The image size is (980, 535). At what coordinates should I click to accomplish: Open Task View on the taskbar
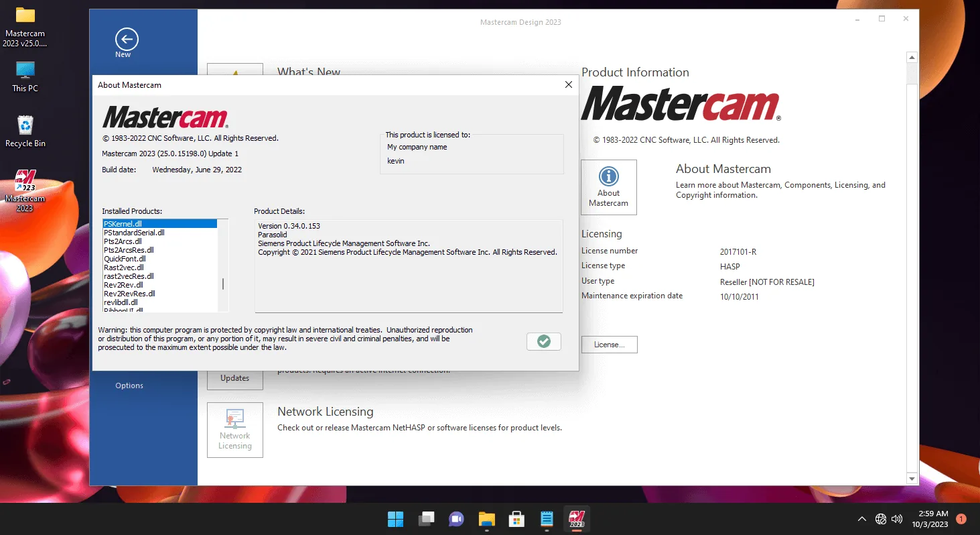point(426,519)
